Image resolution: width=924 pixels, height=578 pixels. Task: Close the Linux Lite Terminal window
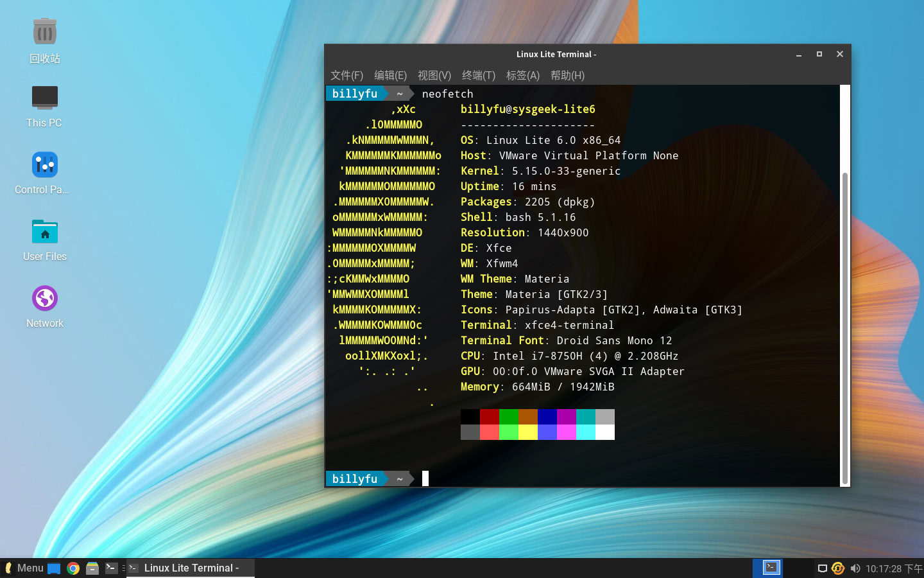[x=840, y=55]
